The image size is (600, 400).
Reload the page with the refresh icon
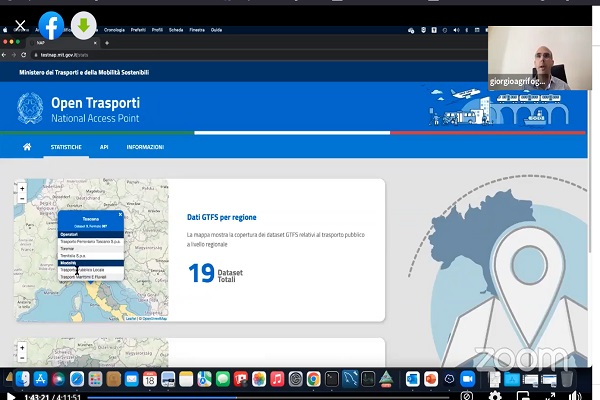pos(24,55)
